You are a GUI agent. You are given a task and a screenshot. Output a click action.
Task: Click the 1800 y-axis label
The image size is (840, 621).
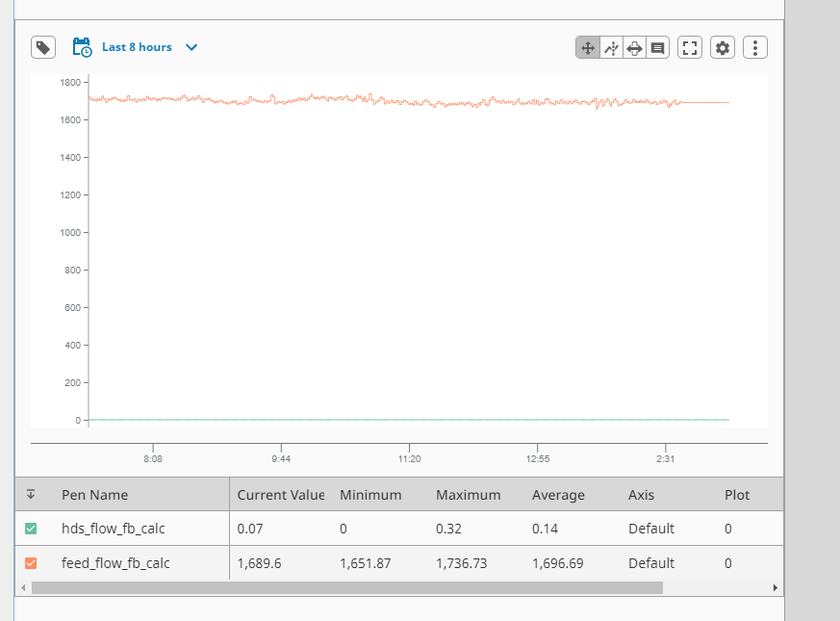[70, 83]
